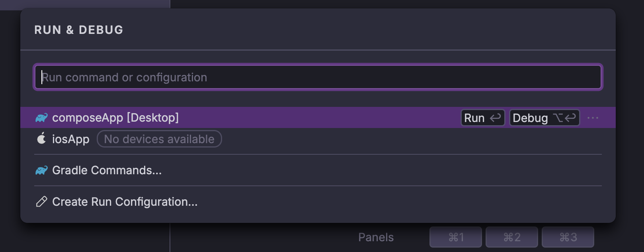Open more options via the ellipsis icon

tap(593, 118)
